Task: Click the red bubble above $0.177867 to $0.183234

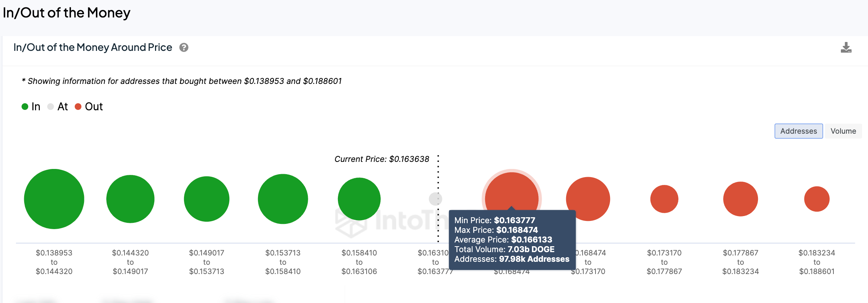Action: point(740,199)
